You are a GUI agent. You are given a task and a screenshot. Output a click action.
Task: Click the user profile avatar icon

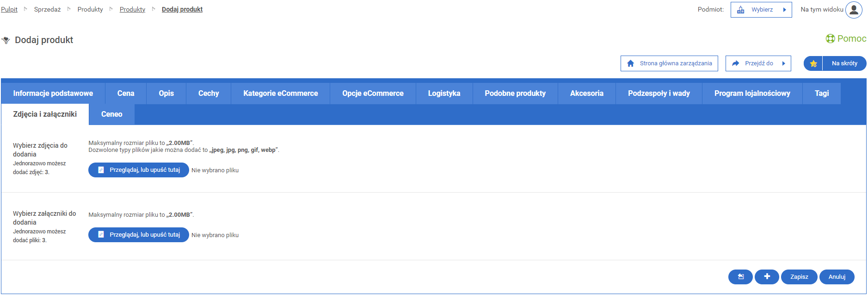[854, 10]
